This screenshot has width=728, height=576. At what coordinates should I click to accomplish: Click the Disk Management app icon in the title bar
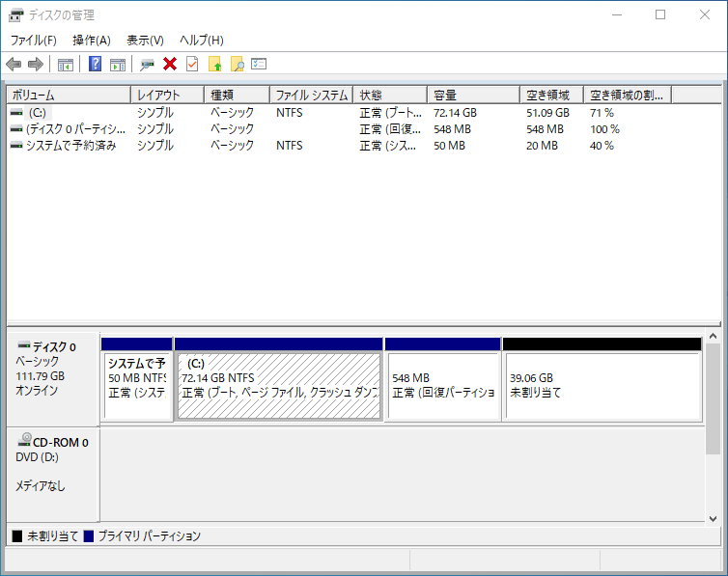pyautogui.click(x=16, y=14)
